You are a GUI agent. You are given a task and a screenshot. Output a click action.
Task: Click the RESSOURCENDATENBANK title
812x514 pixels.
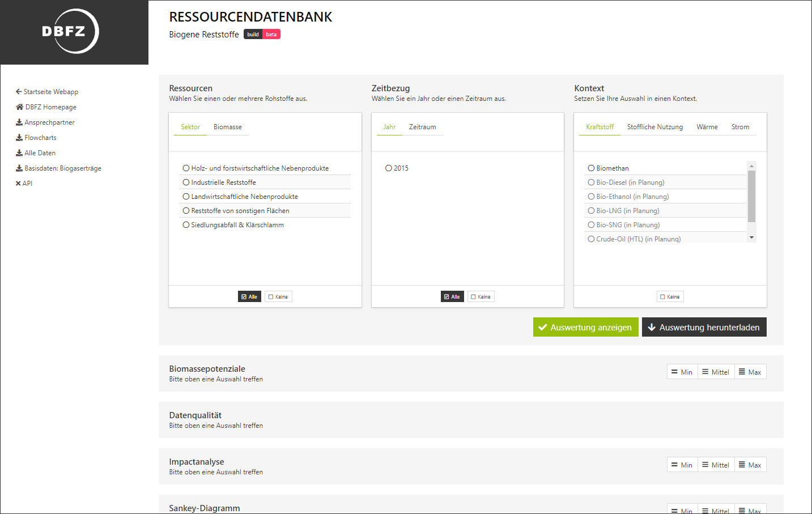250,17
